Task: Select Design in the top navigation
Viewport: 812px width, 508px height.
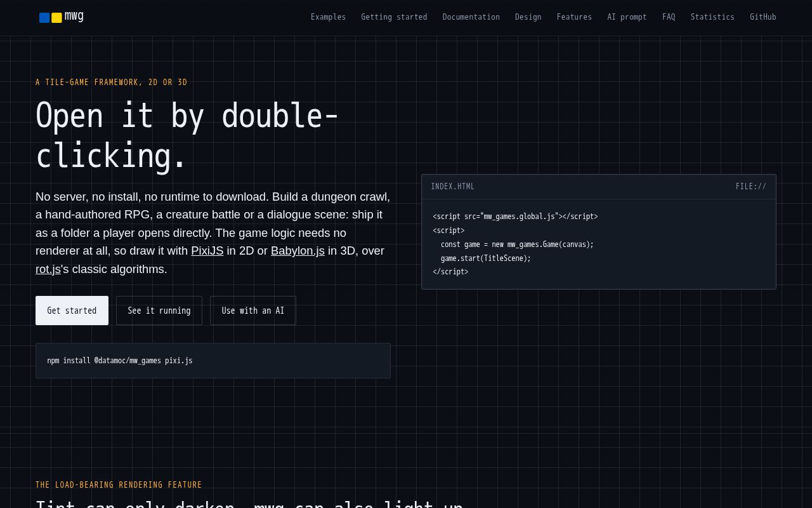Action: tap(528, 17)
